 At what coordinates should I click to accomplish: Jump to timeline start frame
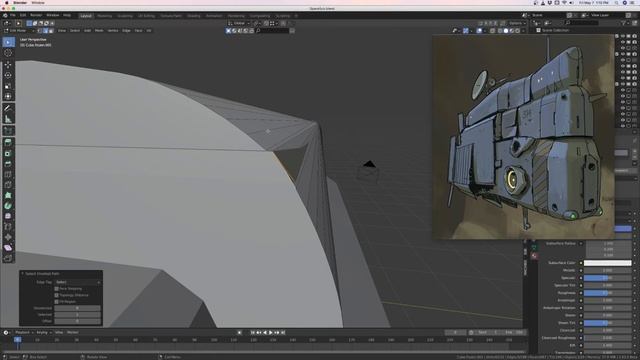click(x=253, y=333)
